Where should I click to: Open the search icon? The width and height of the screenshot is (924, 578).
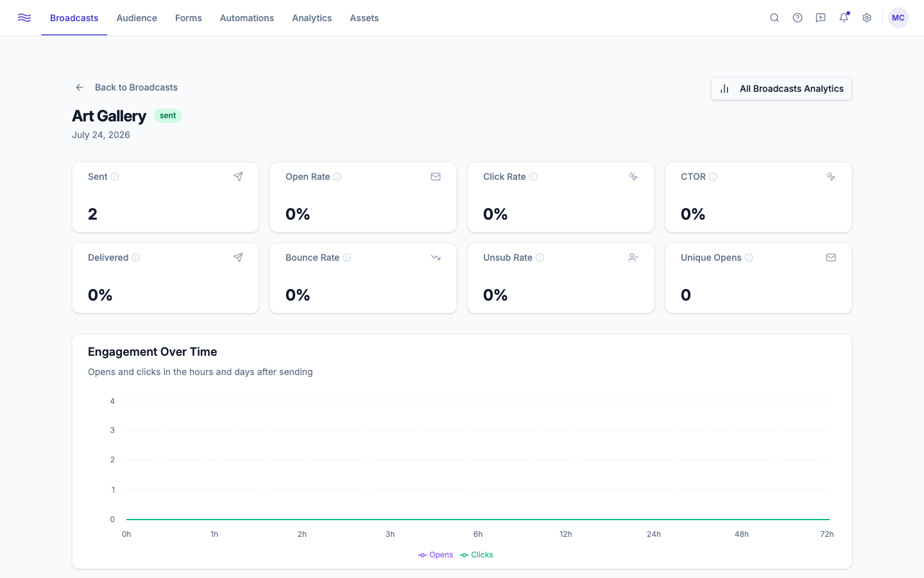[774, 18]
